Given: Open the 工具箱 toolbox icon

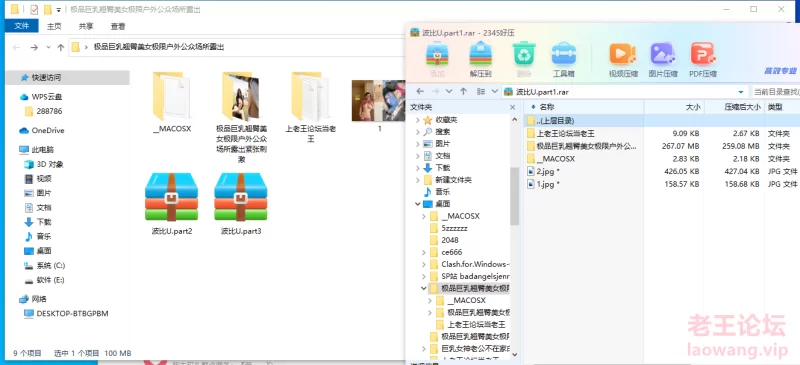Looking at the screenshot, I should click(x=564, y=59).
